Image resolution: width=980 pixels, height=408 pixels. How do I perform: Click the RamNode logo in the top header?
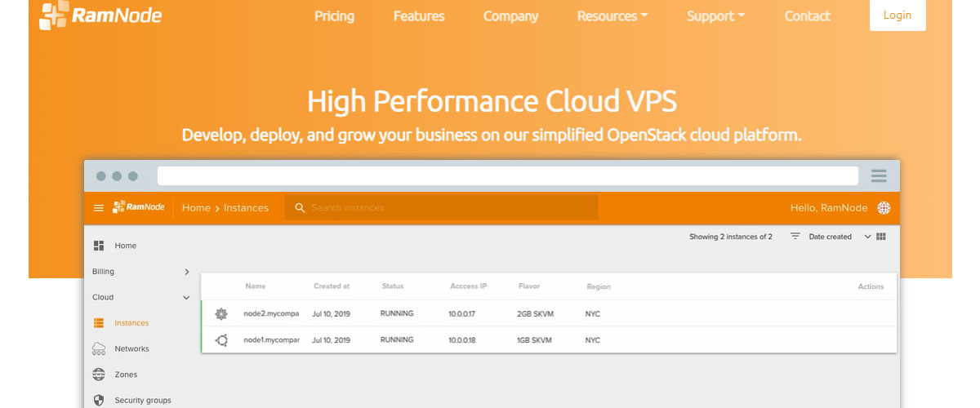[100, 16]
